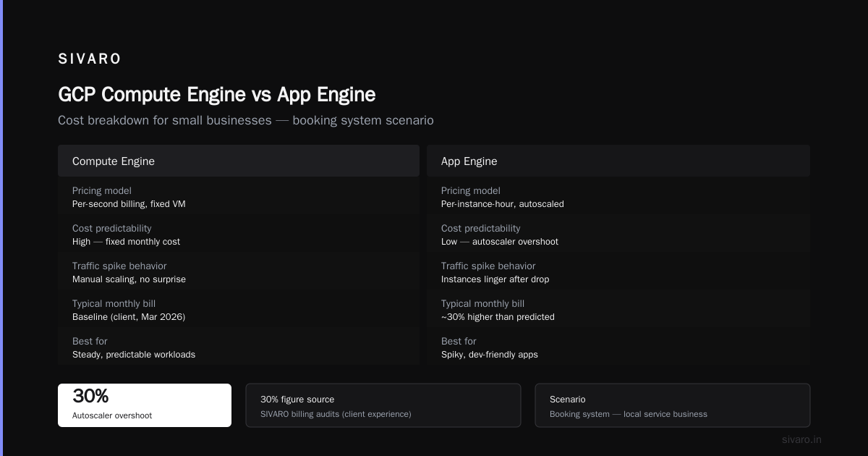This screenshot has height=456, width=868.
Task: Click 'Low — autoscaler overshoot' value
Action: pyautogui.click(x=500, y=242)
